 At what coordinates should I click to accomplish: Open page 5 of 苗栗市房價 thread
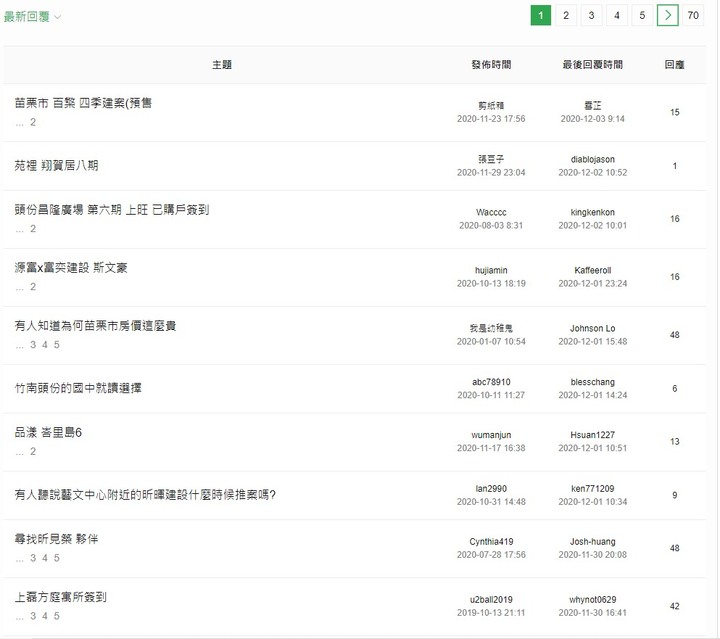[56, 345]
